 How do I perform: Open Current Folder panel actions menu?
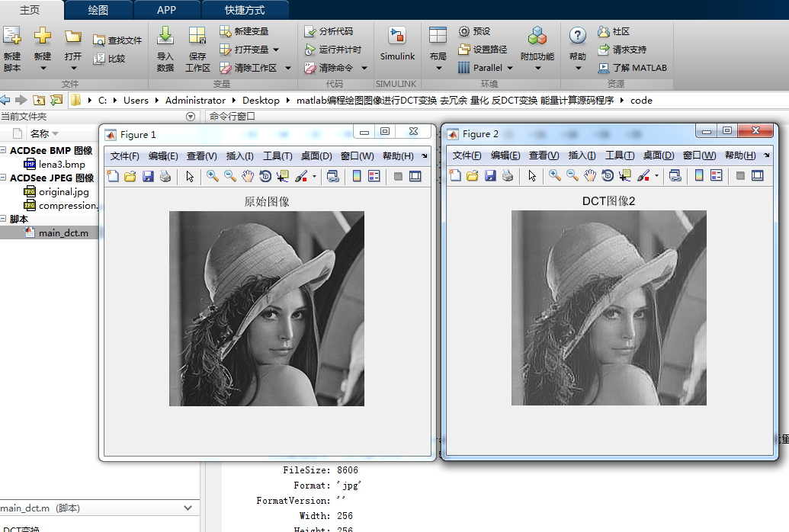(x=191, y=117)
